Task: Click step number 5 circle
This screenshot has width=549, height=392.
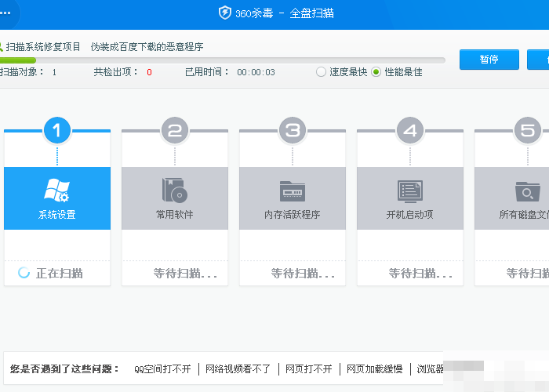Action: pos(528,131)
